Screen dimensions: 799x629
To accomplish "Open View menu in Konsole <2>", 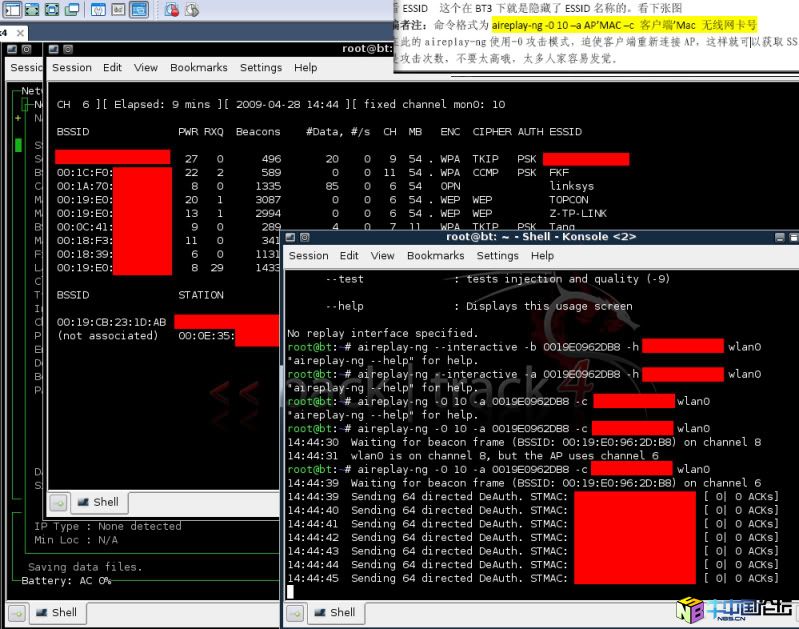I will pyautogui.click(x=383, y=255).
